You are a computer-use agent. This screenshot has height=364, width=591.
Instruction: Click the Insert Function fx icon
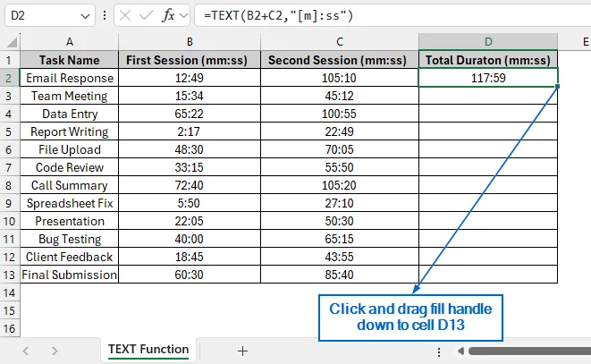[x=168, y=15]
